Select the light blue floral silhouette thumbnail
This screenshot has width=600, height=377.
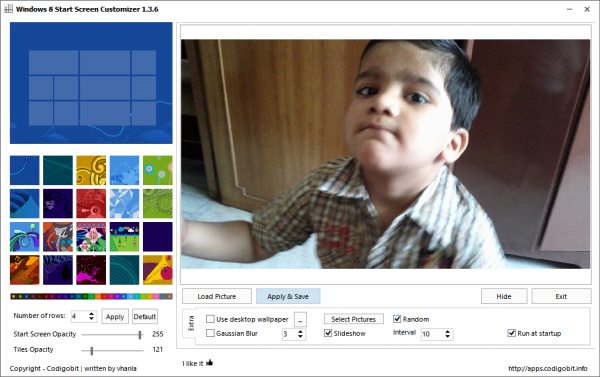(124, 170)
